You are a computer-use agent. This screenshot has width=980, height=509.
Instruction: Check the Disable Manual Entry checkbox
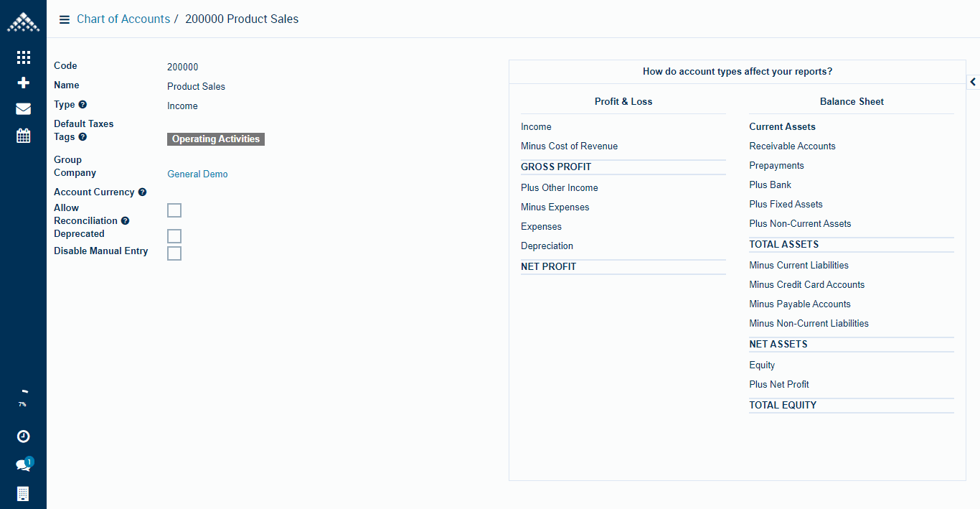coord(174,253)
